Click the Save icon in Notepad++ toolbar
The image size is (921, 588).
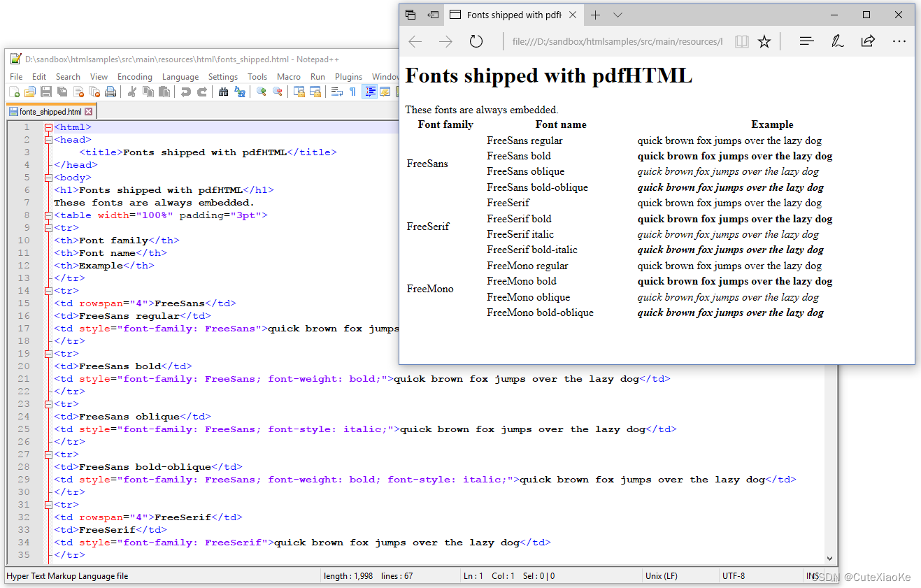46,92
